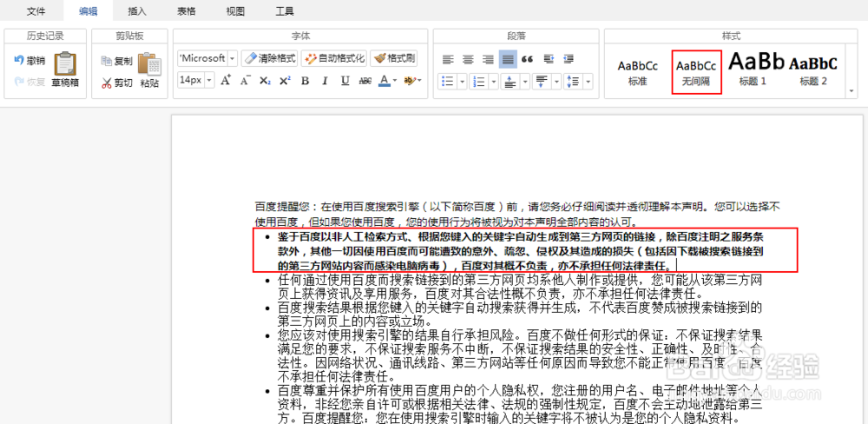Open the numbered list style dropdown
The height and width of the screenshot is (424, 868).
493,82
